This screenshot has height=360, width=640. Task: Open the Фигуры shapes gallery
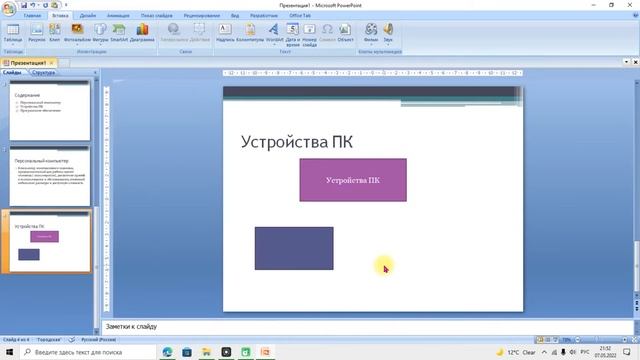100,33
